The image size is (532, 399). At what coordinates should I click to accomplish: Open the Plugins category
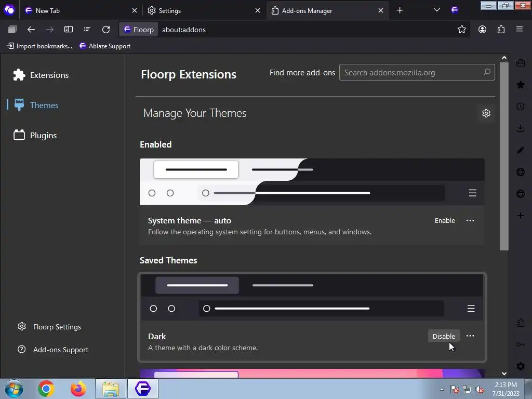point(35,136)
